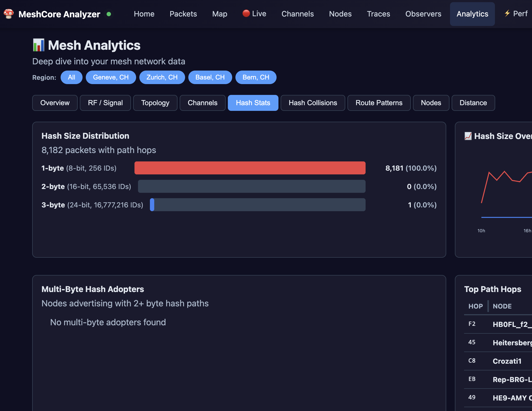Switch to the Hash Collisions tab
The image size is (532, 411).
[x=313, y=103]
